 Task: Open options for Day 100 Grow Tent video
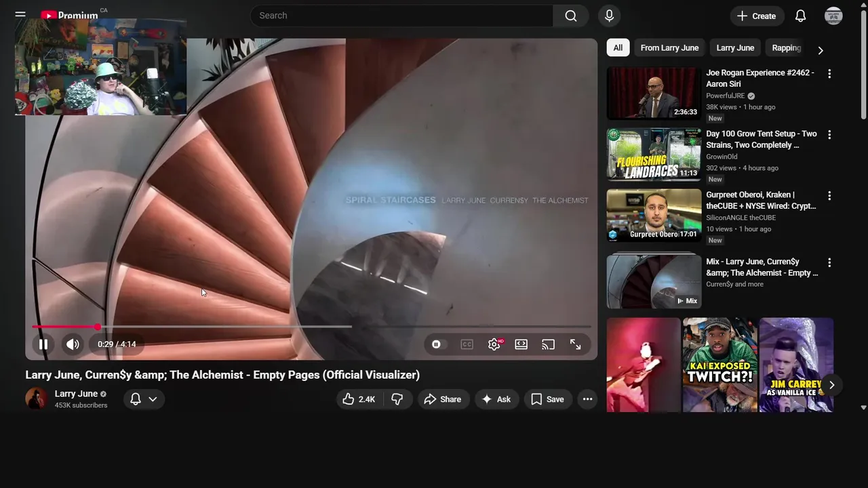[x=829, y=134]
